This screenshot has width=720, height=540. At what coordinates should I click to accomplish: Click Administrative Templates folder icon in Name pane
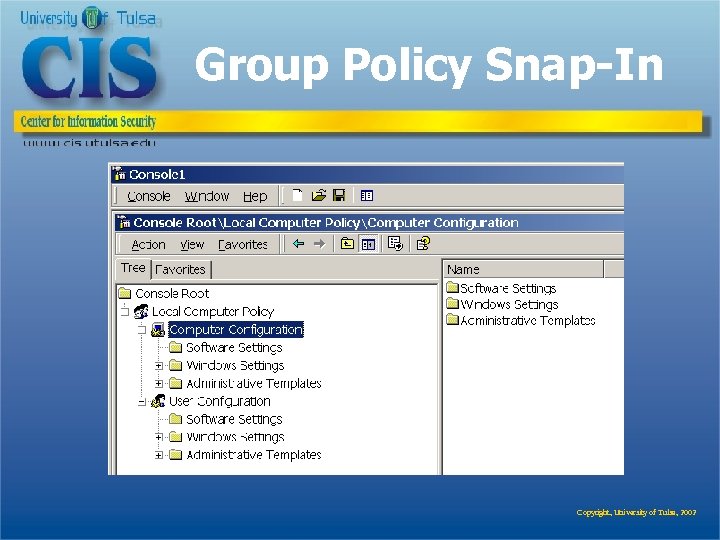[x=453, y=320]
